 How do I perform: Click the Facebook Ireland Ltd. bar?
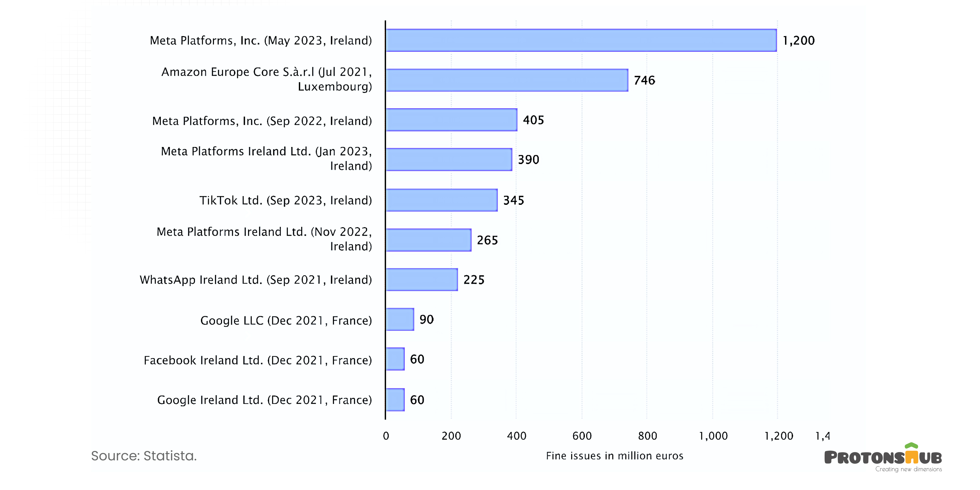click(395, 359)
